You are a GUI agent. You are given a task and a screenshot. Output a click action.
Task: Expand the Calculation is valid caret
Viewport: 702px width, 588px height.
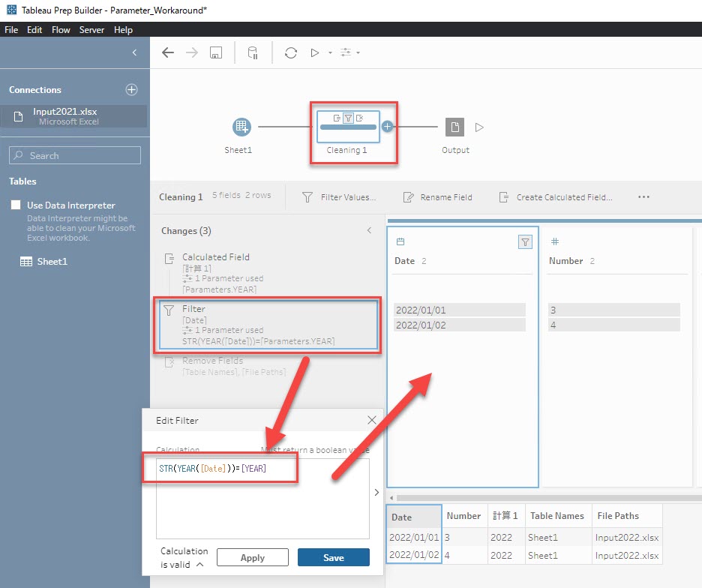(x=199, y=564)
